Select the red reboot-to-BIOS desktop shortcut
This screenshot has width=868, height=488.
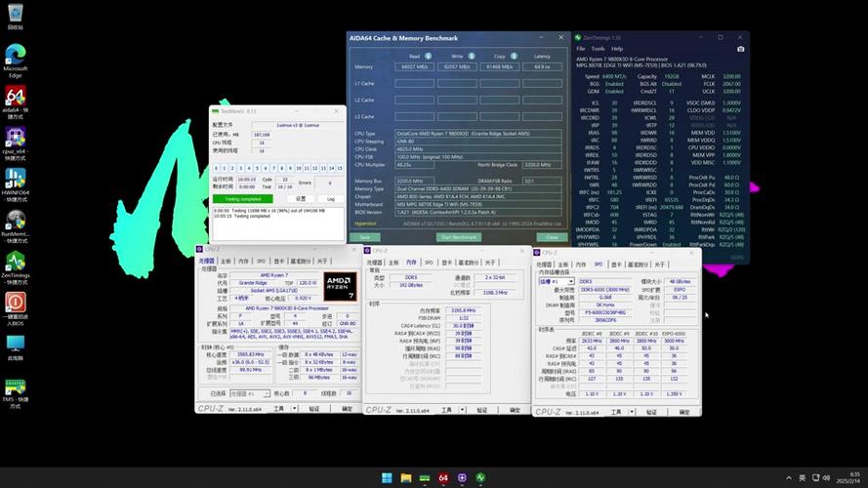pyautogui.click(x=16, y=308)
